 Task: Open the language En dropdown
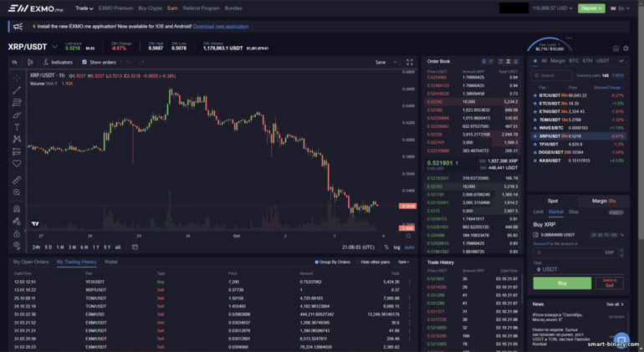[621, 8]
